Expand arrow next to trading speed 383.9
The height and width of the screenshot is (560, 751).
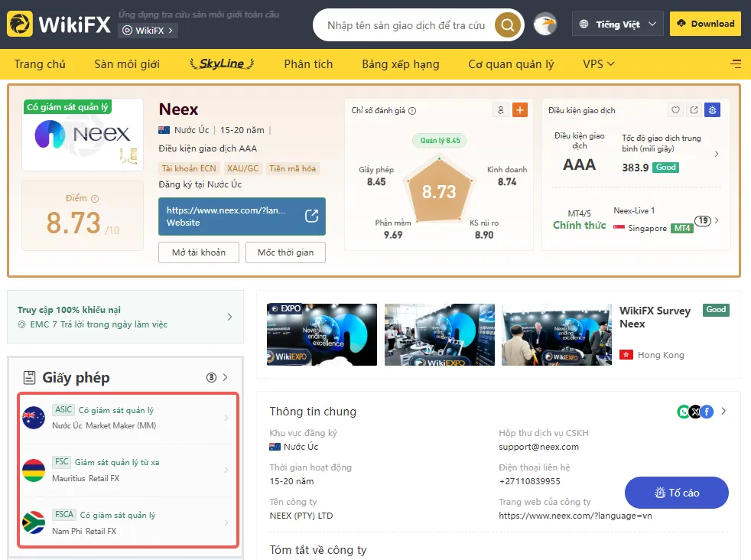pos(717,154)
